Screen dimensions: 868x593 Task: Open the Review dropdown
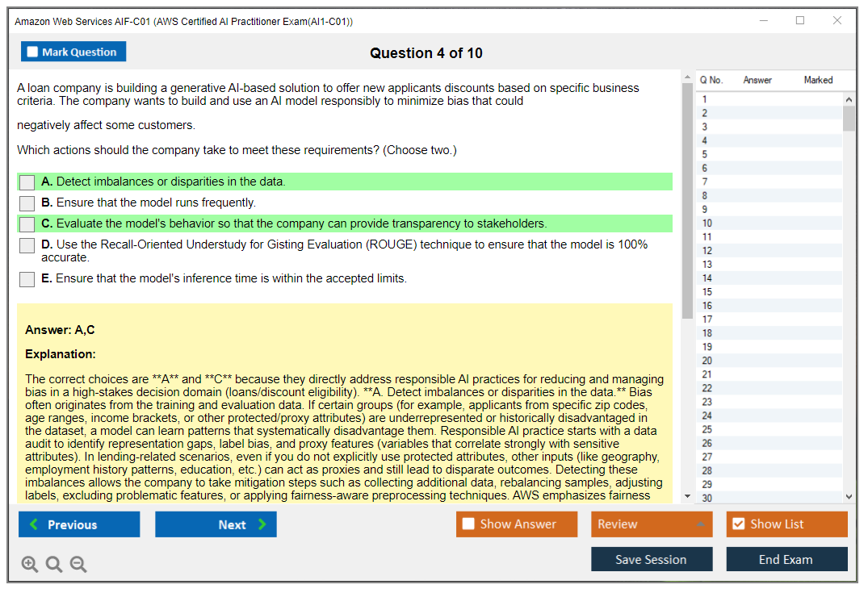point(652,524)
